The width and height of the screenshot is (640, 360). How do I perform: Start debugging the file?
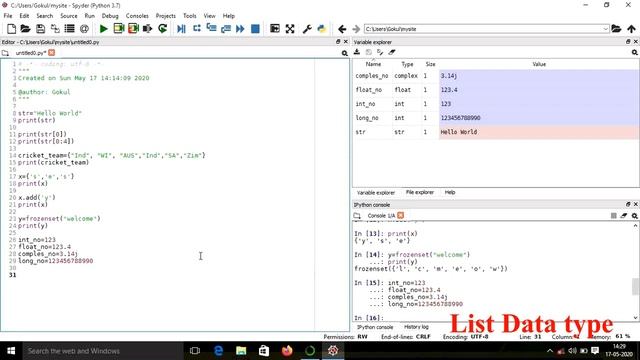[181, 29]
